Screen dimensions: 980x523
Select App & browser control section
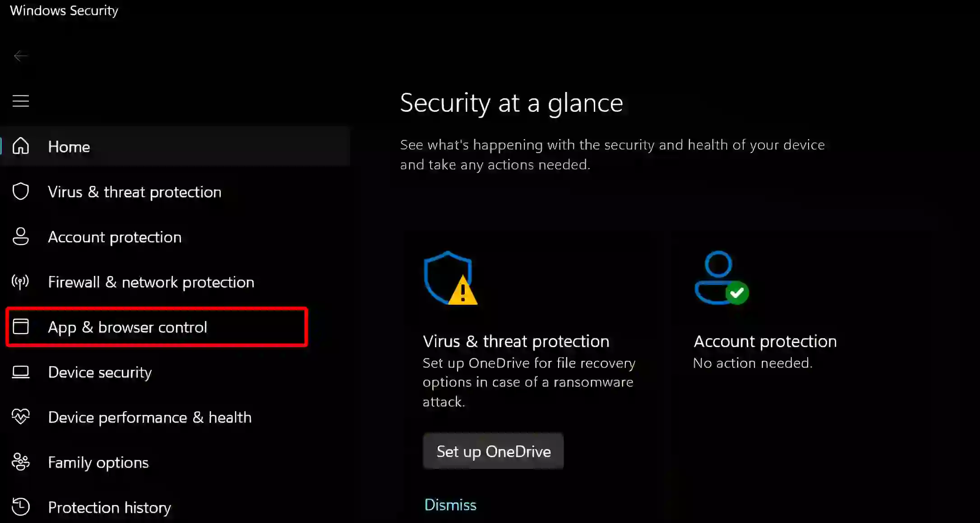[128, 327]
